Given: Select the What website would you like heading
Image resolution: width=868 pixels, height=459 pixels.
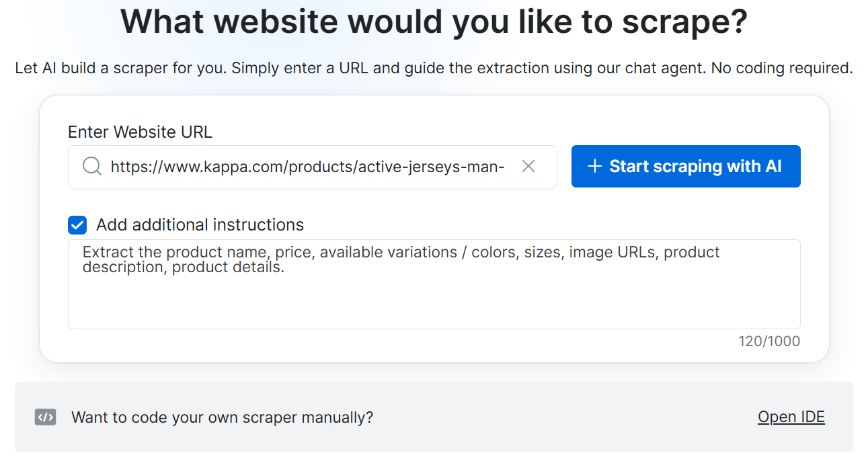Looking at the screenshot, I should tap(434, 22).
